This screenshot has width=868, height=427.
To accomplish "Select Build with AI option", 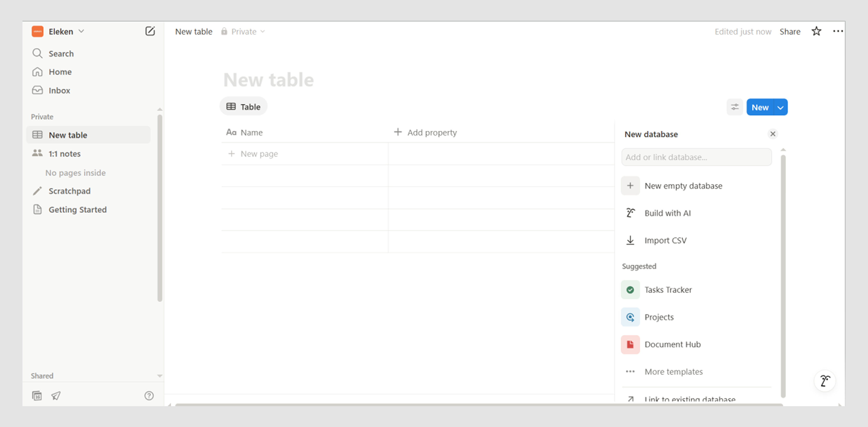I will [x=696, y=213].
